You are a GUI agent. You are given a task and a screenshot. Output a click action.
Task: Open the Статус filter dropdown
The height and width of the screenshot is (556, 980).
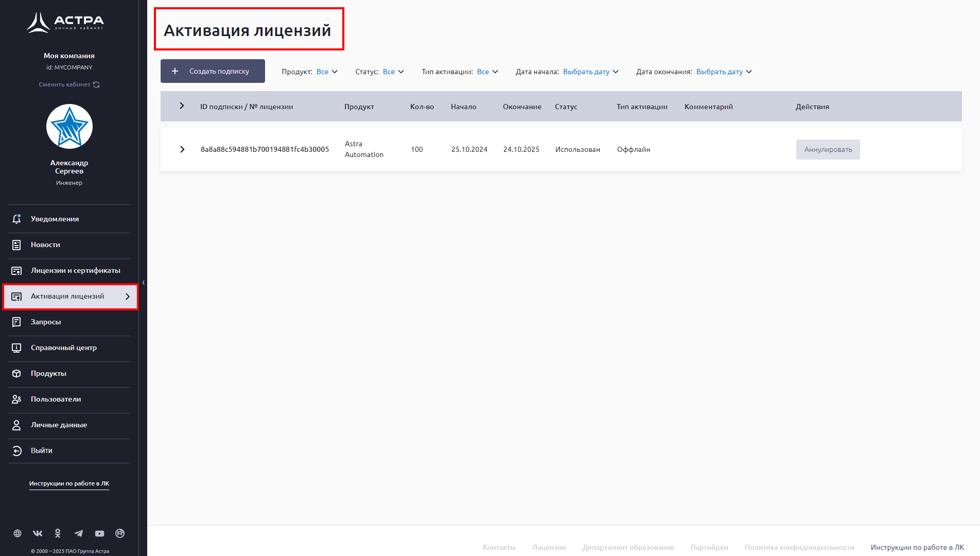pos(393,72)
